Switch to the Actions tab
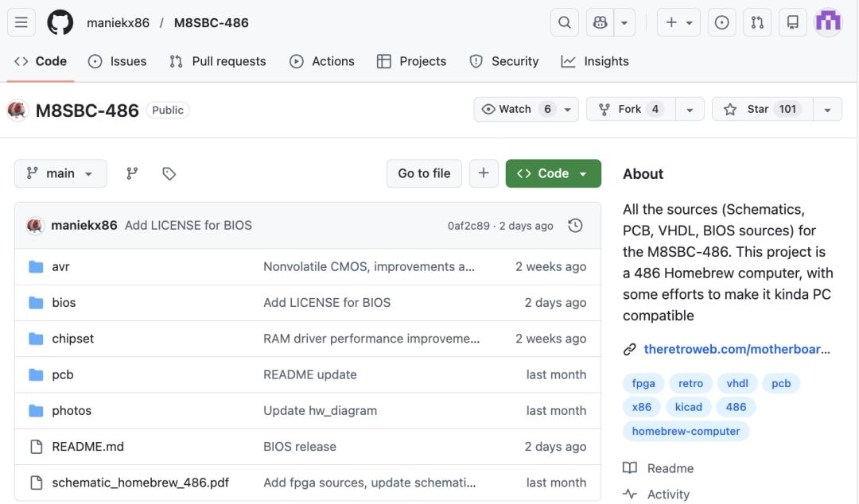859x504 pixels. tap(322, 61)
